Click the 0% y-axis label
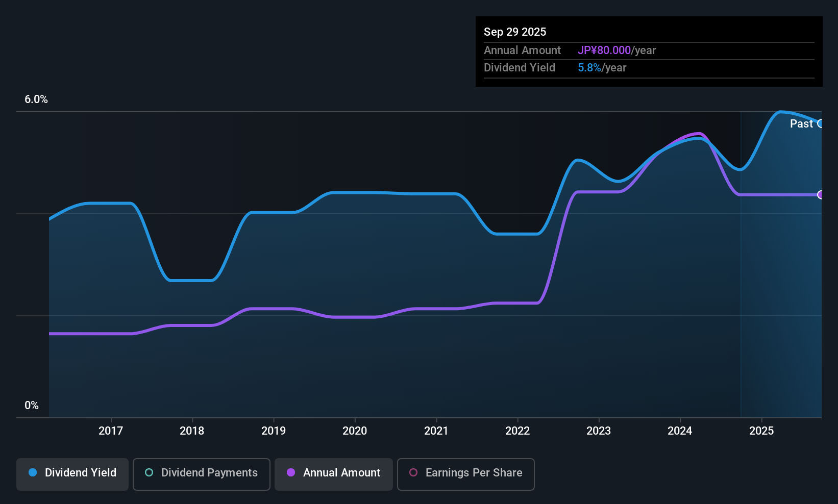The height and width of the screenshot is (504, 838). click(x=32, y=406)
